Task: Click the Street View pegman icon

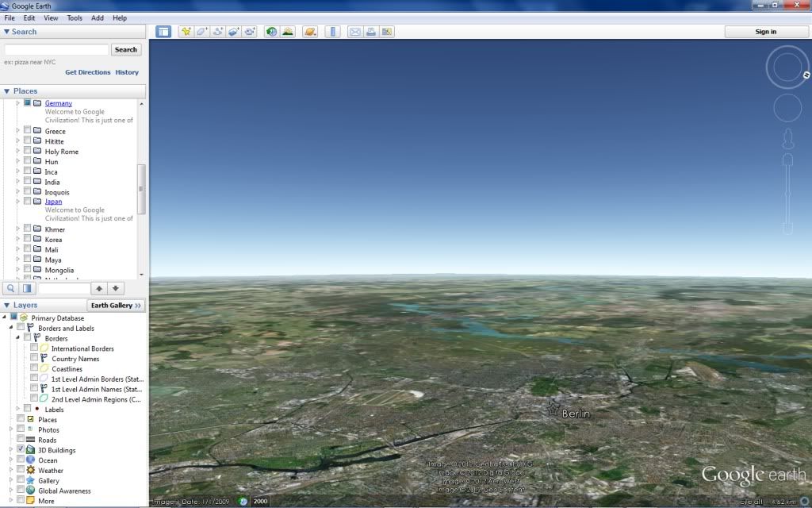Action: coord(787,138)
